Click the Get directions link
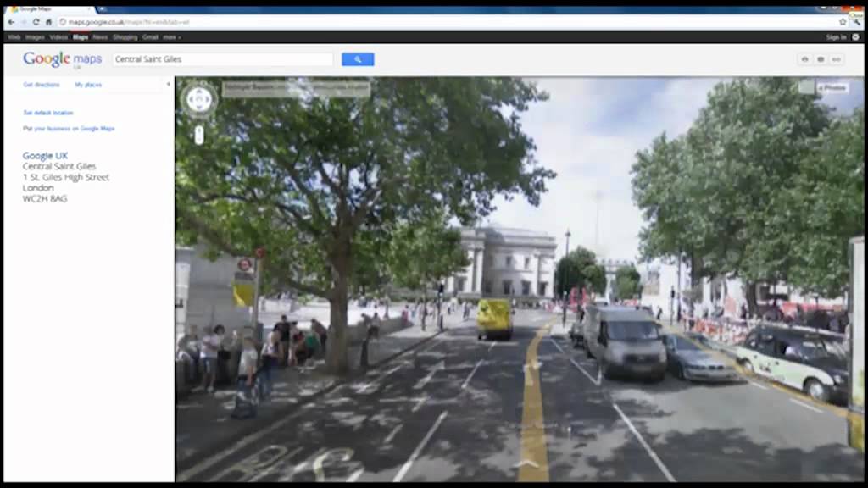Viewport: 868px width, 488px height. tap(42, 85)
